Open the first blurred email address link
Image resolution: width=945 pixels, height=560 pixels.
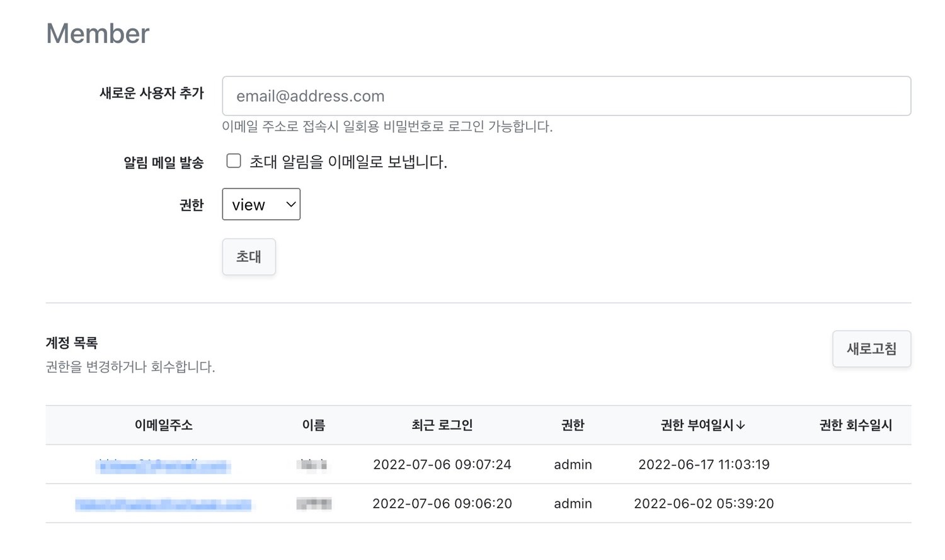pyautogui.click(x=163, y=466)
